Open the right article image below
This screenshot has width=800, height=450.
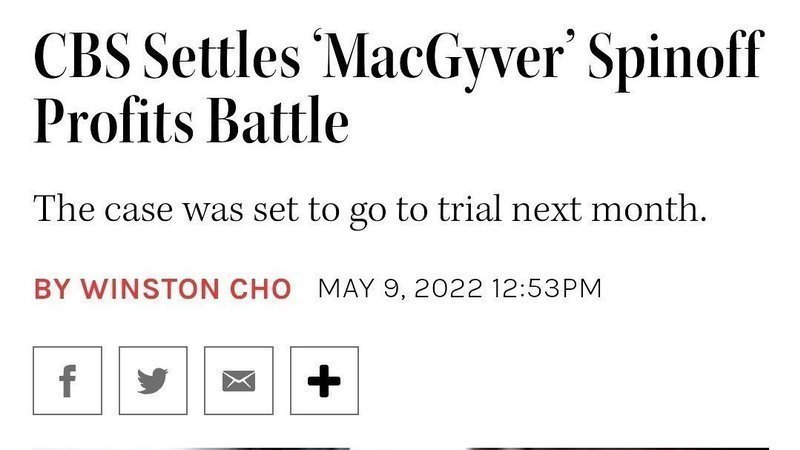[x=617, y=446]
